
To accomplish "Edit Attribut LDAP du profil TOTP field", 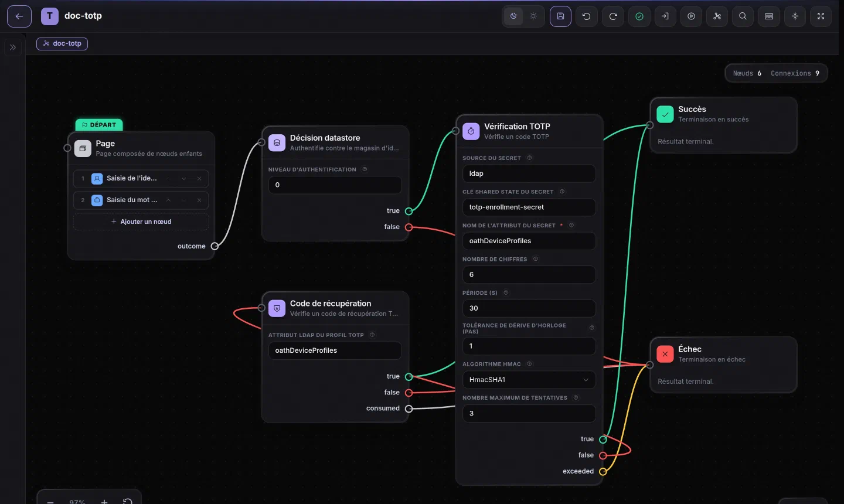I will (x=335, y=350).
